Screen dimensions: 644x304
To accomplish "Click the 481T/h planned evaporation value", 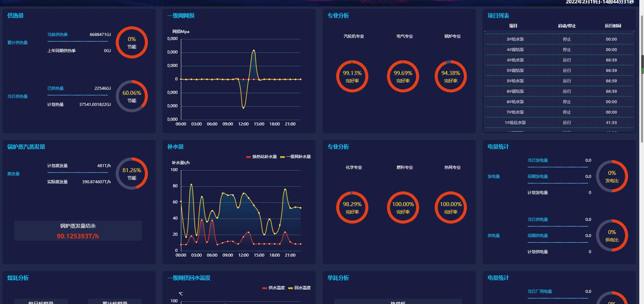I will (x=104, y=166).
